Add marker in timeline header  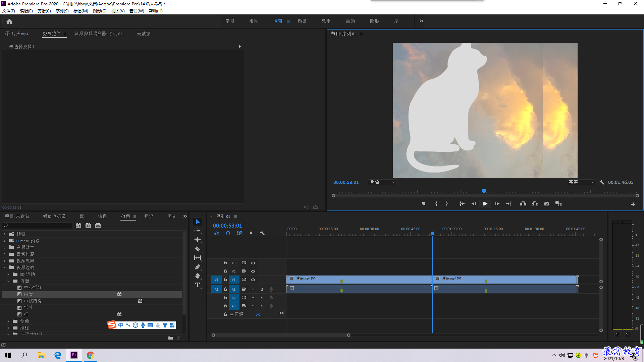[x=251, y=233]
